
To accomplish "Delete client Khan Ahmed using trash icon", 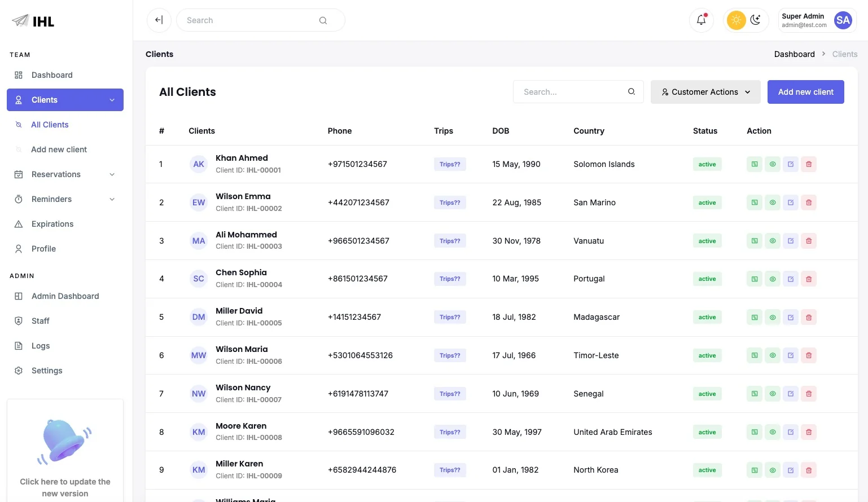I will click(809, 164).
